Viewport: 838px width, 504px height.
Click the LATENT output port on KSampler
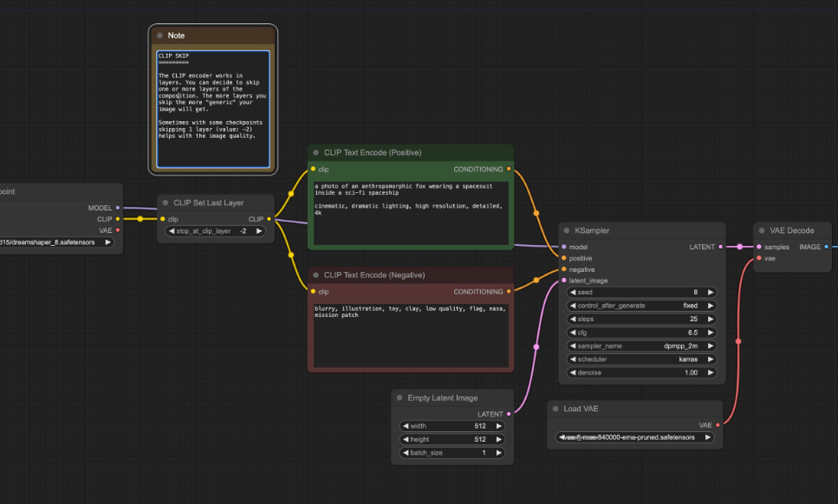coord(720,247)
